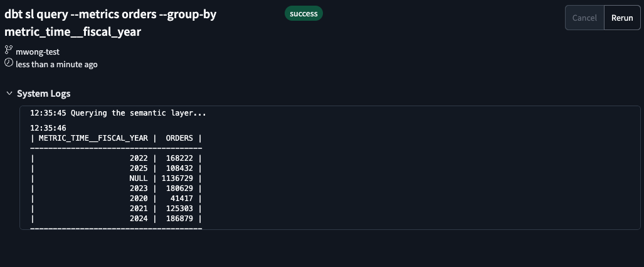Click the dbt sl query command title
Viewport: 644px width, 267px height.
(110, 22)
